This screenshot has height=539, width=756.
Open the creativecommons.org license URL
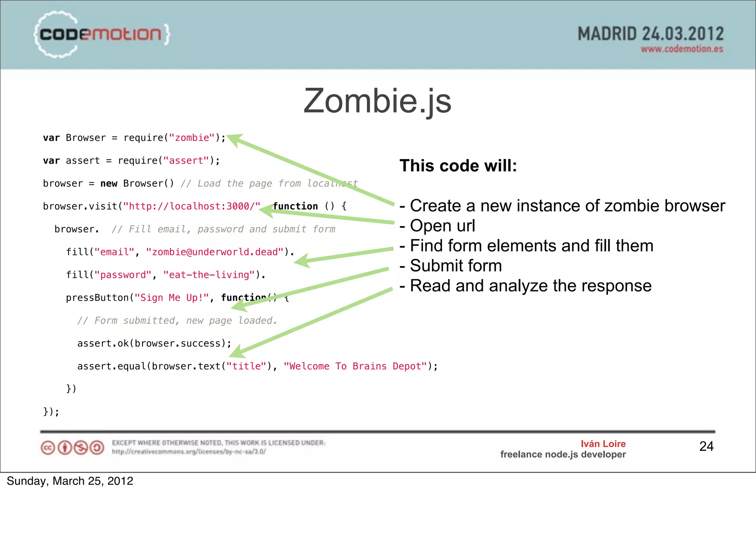189,452
